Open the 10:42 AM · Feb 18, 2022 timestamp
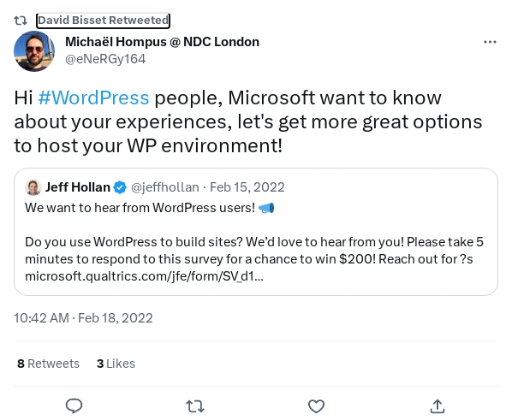Screen dimensions: 512x420 (x=83, y=318)
